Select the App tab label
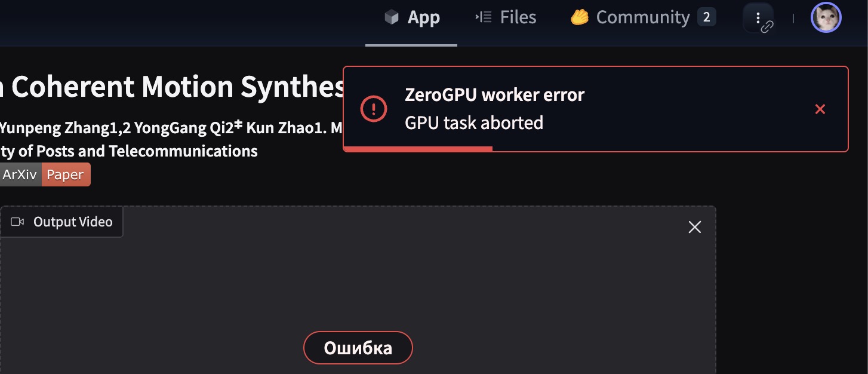868x374 pixels. point(424,17)
